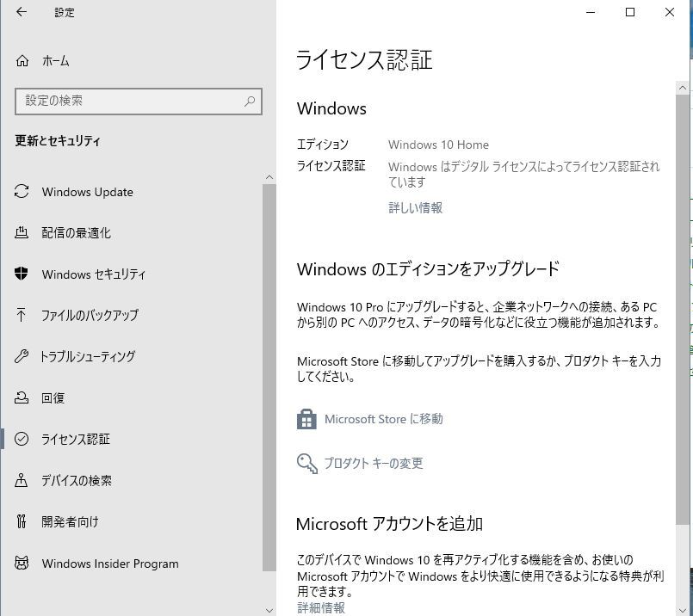This screenshot has width=693, height=616.
Task: Open トラブルシューティング page
Action: (x=88, y=356)
